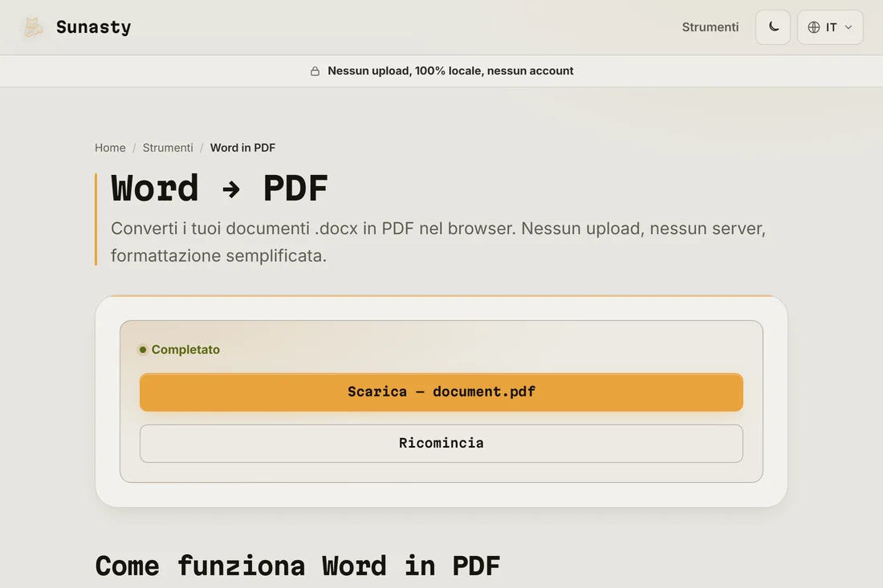Click the Word → PDF page heading
Screen dimensions: 883x588
pos(219,188)
